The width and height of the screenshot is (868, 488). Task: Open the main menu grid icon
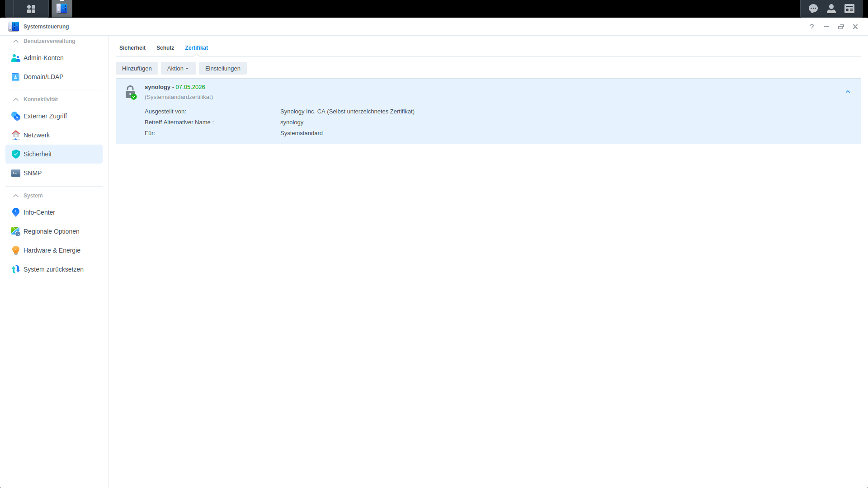[x=31, y=9]
